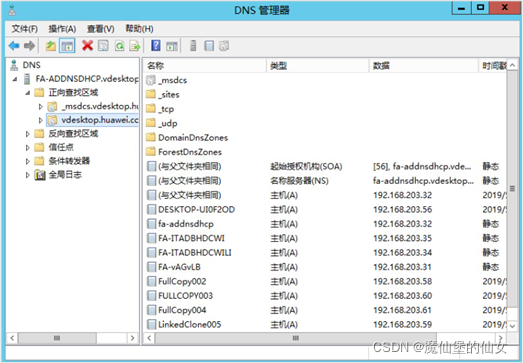Screen dimensions: 523x363
Task: Click the record icon beside DESKTOP-UI0F2OD
Action: tap(151, 210)
